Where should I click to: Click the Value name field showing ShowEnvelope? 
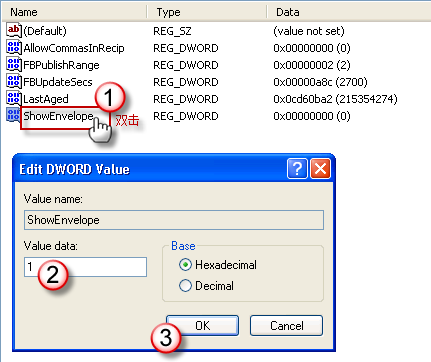(174, 220)
